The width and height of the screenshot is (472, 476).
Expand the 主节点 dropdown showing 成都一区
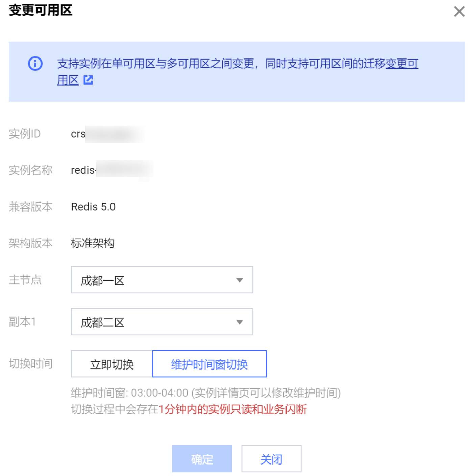point(162,280)
